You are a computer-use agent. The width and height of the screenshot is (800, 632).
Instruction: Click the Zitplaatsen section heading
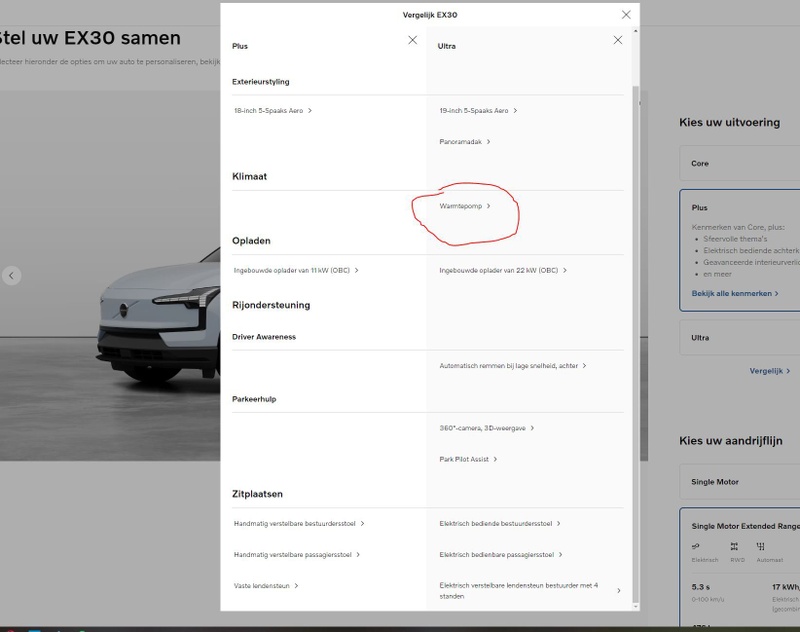[x=257, y=494]
